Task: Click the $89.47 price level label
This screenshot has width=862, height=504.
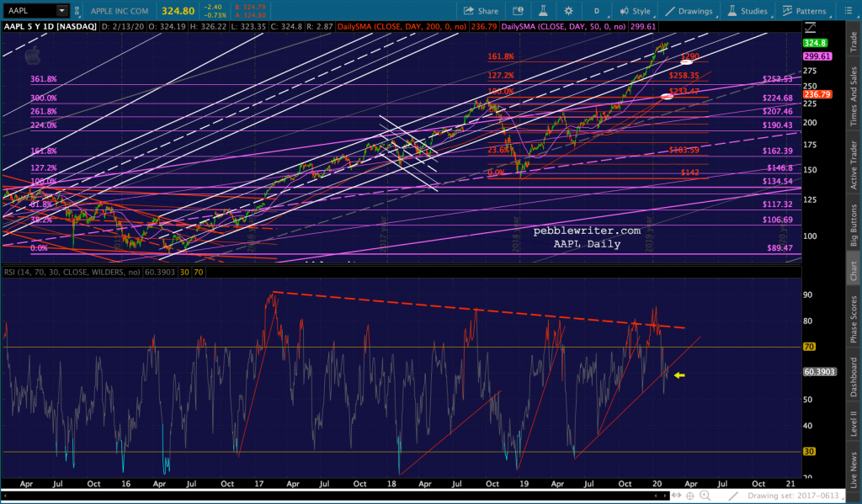Action: [780, 248]
